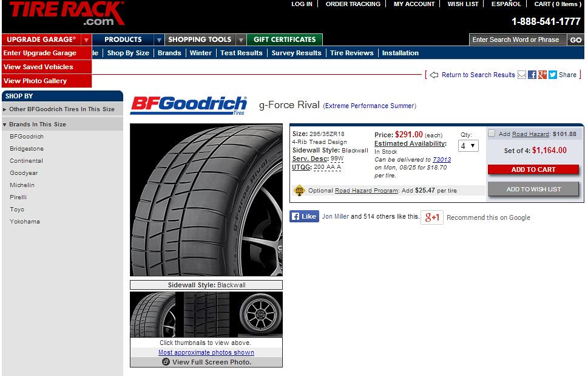Open the Shopping Tools dropdown arrow
Screen dimensions: 588x376
pos(241,39)
